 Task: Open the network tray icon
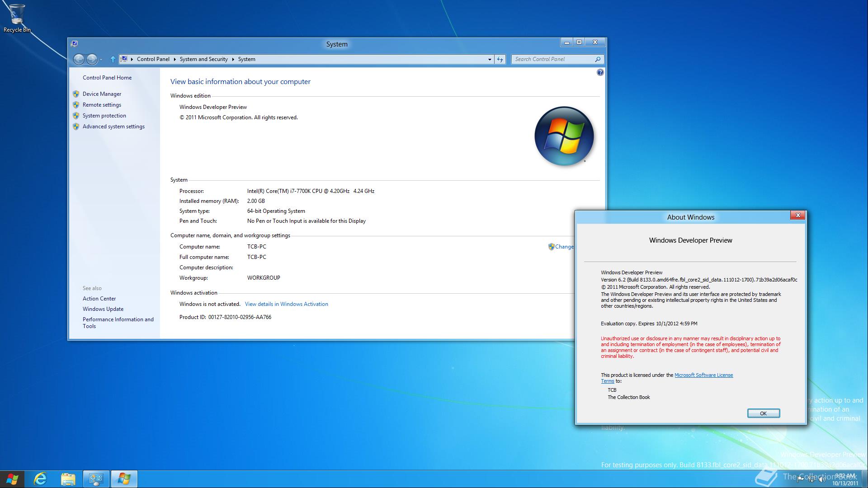pyautogui.click(x=811, y=479)
